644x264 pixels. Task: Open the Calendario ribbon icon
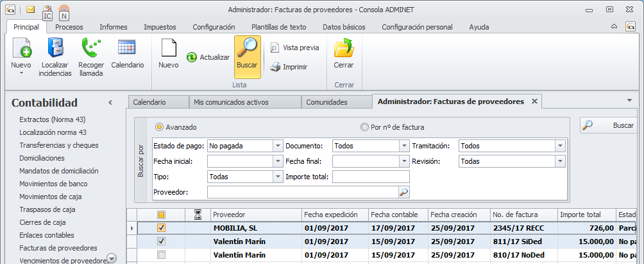[127, 48]
